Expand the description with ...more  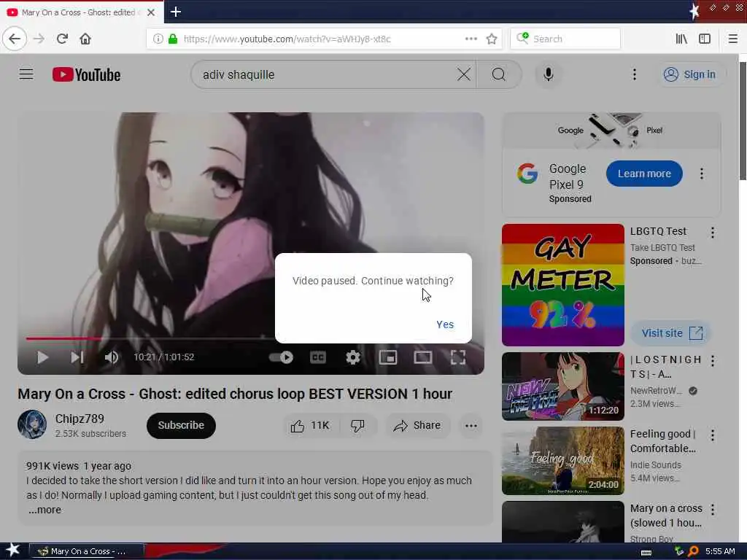tap(44, 510)
